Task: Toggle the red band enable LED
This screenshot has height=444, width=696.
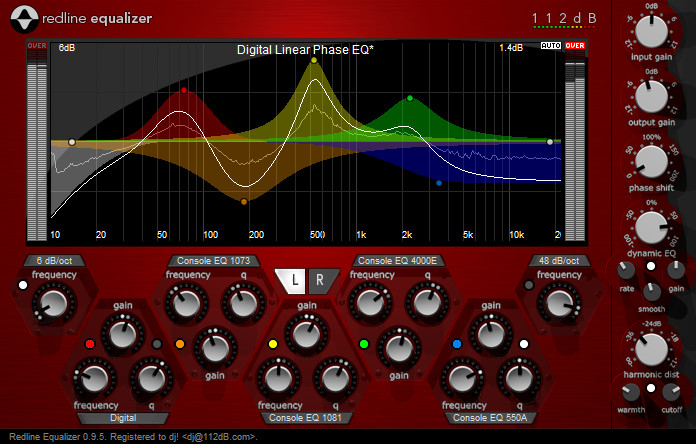Action: coord(90,344)
